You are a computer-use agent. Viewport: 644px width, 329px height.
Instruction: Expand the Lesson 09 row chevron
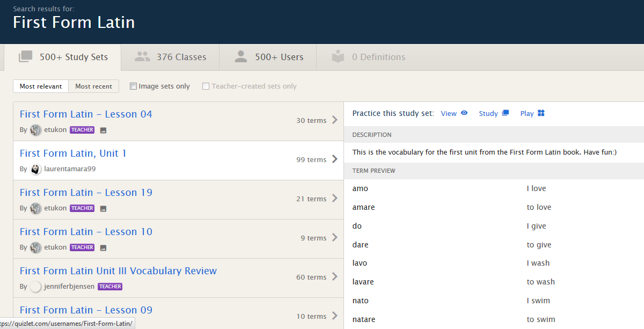tap(335, 316)
